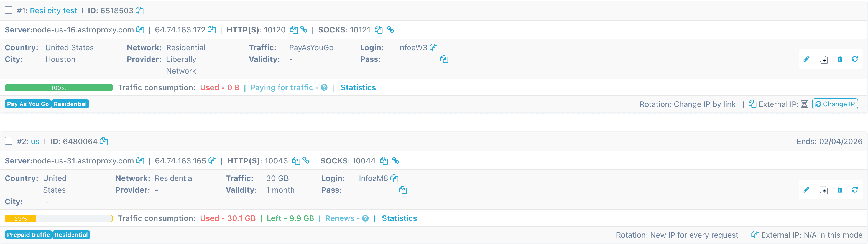
Task: Tick the checkbox for proxy #2 us
Action: click(9, 141)
